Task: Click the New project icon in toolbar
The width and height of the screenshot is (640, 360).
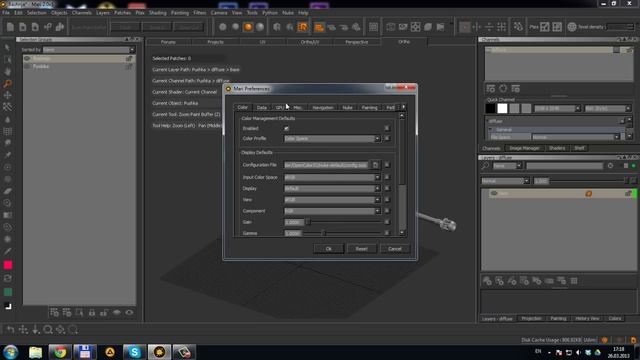Action: click(x=10, y=27)
